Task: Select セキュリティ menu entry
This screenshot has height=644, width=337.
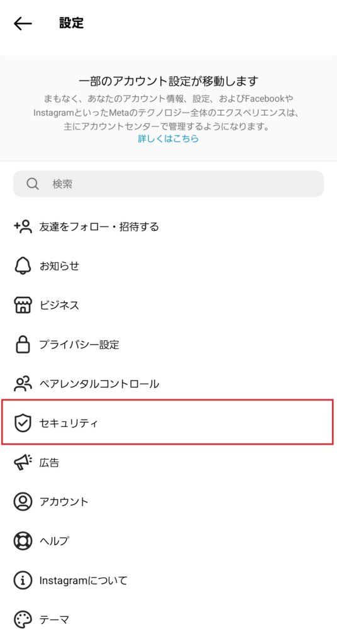Action: [167, 422]
